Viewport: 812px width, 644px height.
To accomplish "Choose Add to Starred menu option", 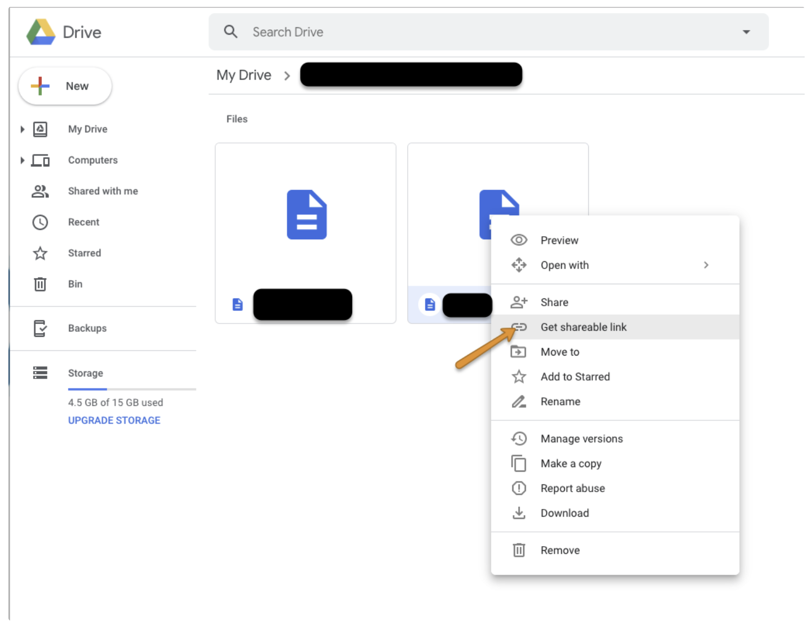I will coord(575,377).
